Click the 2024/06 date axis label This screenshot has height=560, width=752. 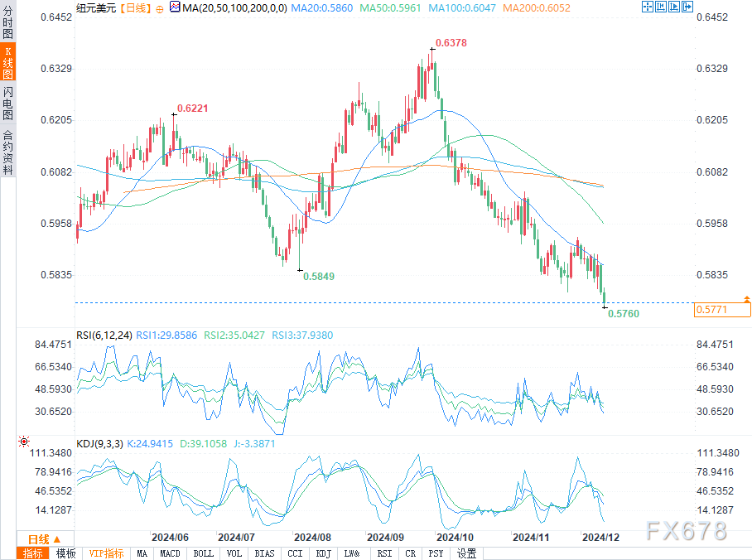(170, 538)
